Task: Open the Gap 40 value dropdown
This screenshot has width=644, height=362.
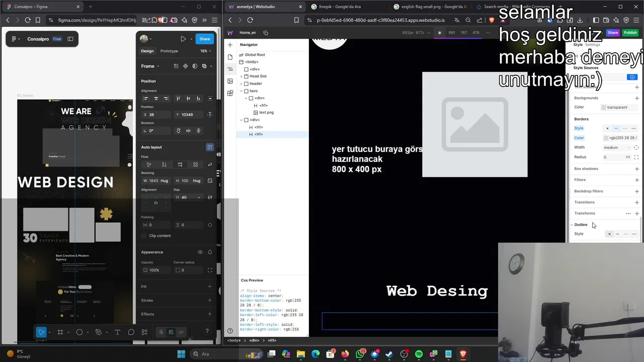Action: (x=199, y=198)
